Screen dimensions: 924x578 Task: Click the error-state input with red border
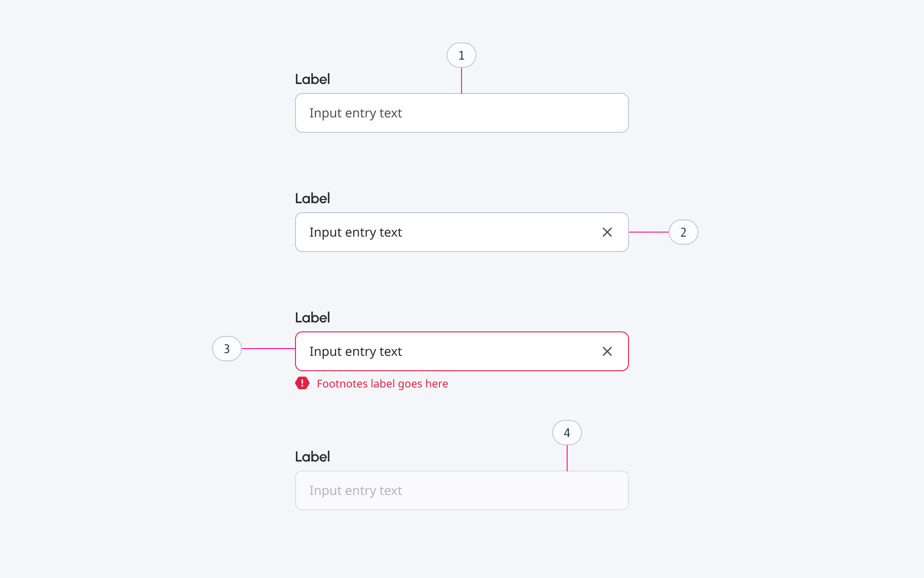(451, 351)
